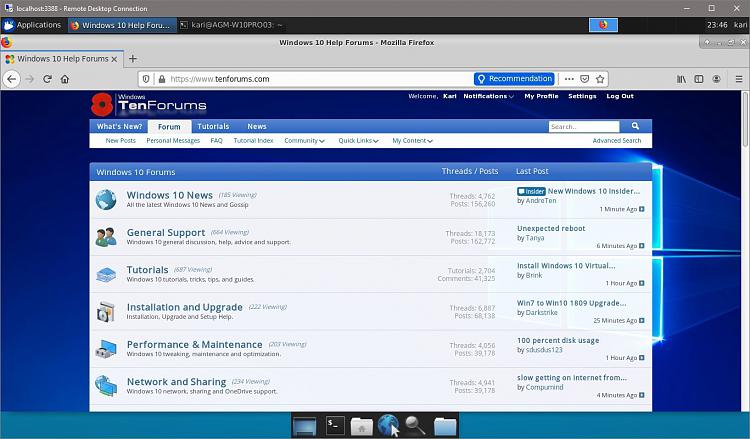Viewport: 750px width, 439px height.
Task: Reload the page with the refresh icon
Action: point(47,79)
